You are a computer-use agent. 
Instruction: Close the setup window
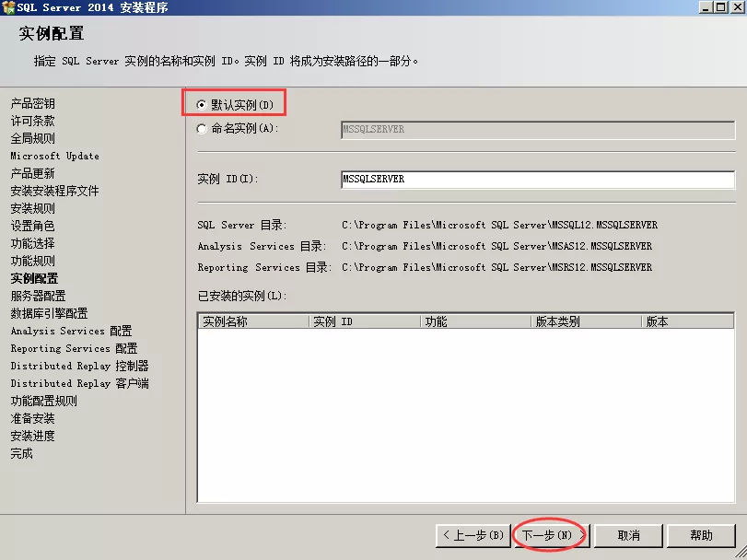pos(737,7)
